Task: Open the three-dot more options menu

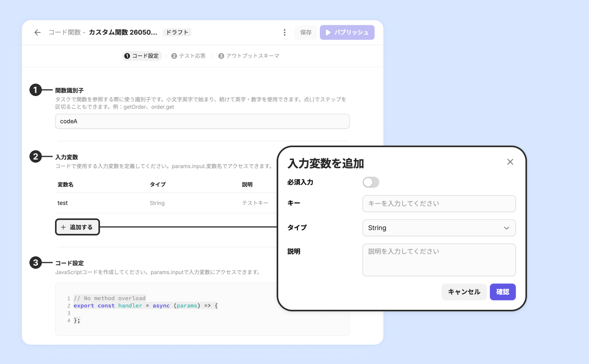Action: point(284,33)
